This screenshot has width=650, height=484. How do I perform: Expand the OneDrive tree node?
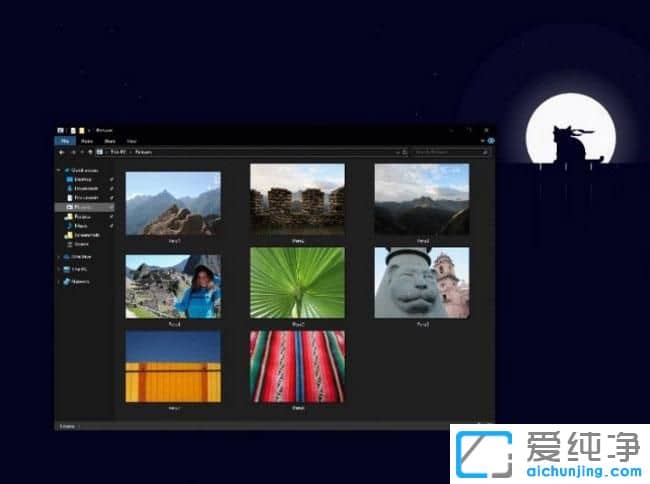pyautogui.click(x=59, y=257)
